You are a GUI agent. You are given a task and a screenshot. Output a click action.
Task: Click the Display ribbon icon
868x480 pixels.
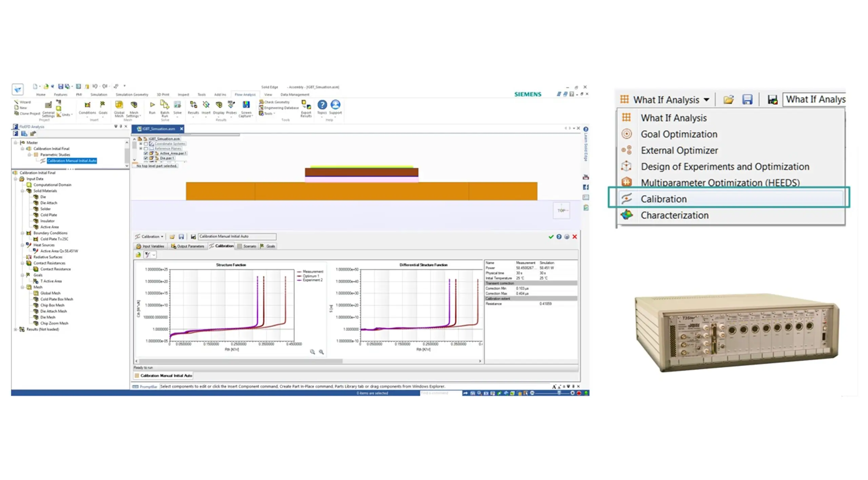pos(218,107)
